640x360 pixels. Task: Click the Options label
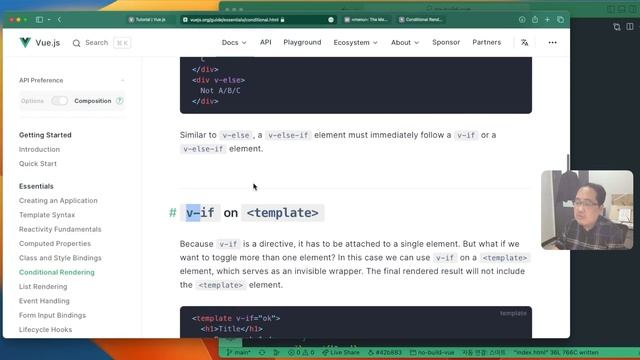click(x=32, y=101)
